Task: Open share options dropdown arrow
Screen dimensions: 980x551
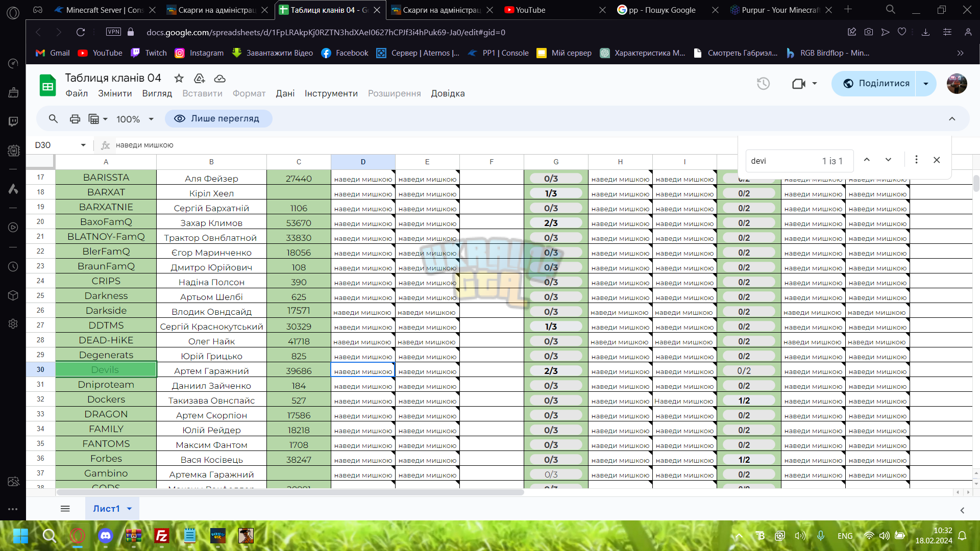Action: (x=926, y=84)
